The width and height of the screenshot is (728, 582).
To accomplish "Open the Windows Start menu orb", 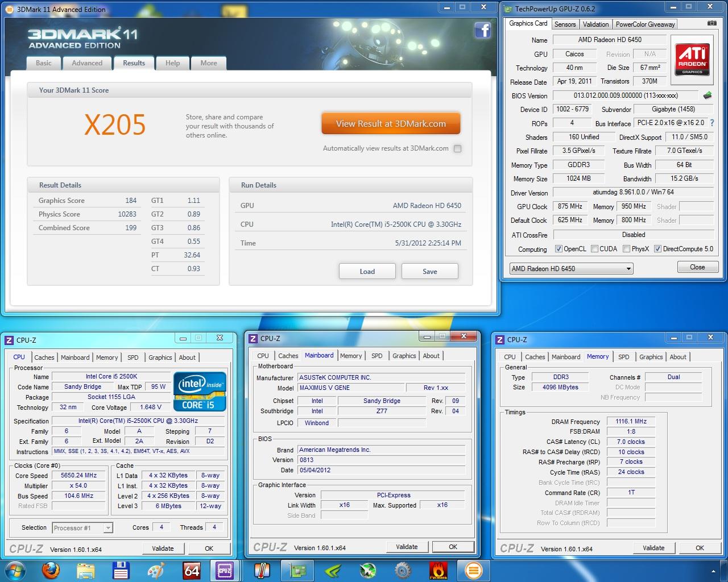I will tap(15, 570).
